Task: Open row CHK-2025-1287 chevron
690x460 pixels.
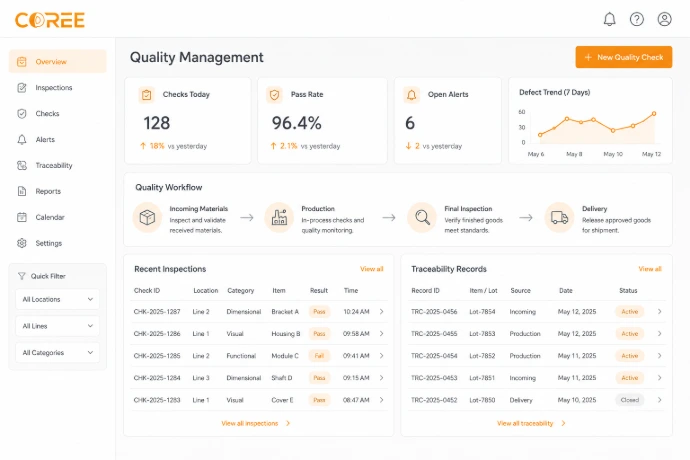Action: [382, 312]
